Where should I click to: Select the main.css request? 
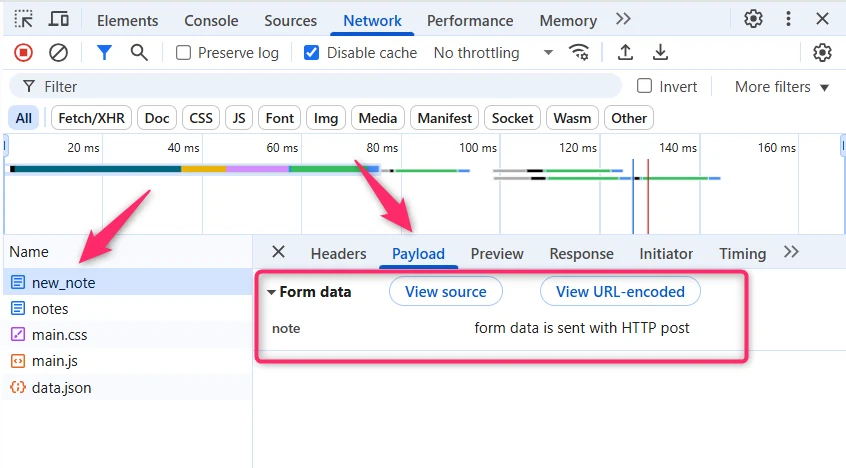(x=127, y=335)
